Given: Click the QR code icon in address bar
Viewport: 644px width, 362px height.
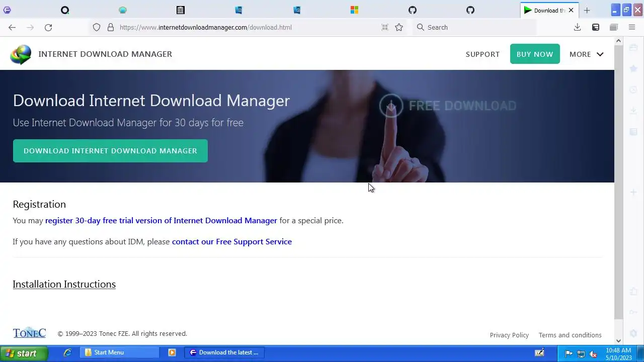Looking at the screenshot, I should coord(385,27).
